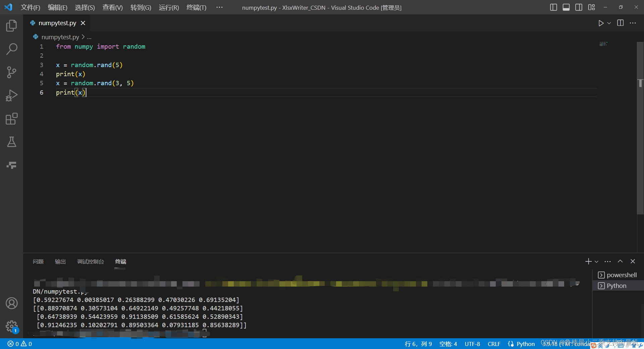Open terminal panel more actions ellipsis
The height and width of the screenshot is (349, 644).
click(x=608, y=261)
